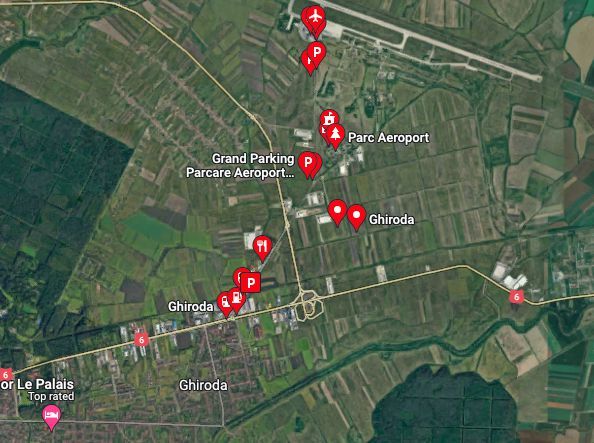Select the parking pin beside the airport terminal
This screenshot has width=594, height=443.
316,53
